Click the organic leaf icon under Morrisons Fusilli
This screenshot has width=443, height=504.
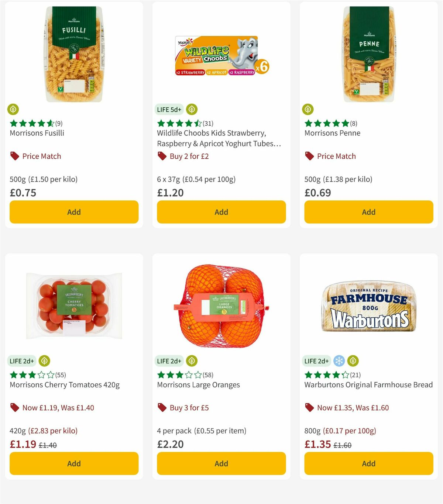point(13,109)
